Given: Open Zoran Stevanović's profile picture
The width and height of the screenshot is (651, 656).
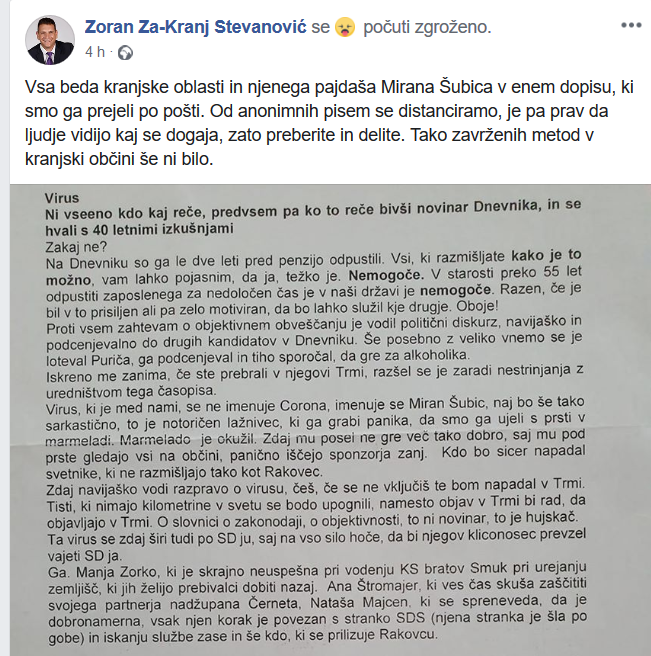Looking at the screenshot, I should [x=50, y=40].
